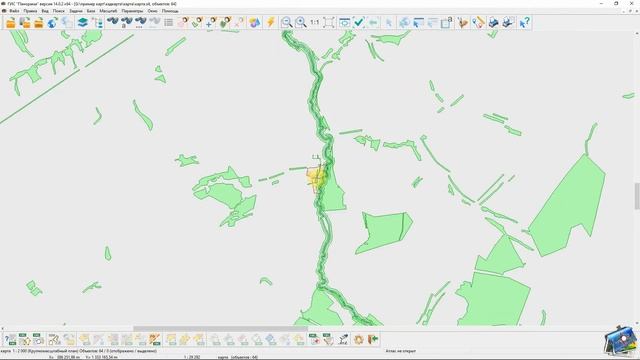The width and height of the screenshot is (640, 360).
Task: Open the Правка menu
Action: (x=31, y=11)
